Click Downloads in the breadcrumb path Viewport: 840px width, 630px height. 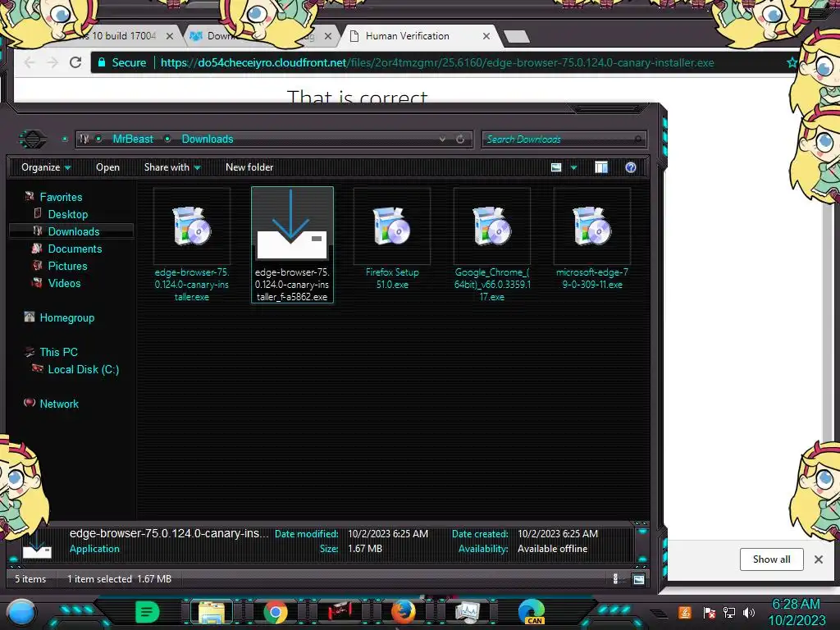tap(208, 139)
